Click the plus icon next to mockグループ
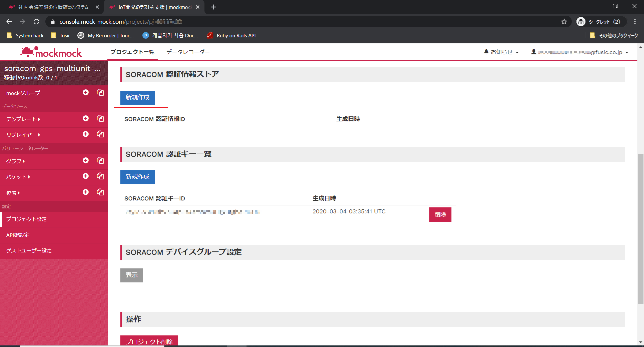This screenshot has height=347, width=644. point(86,92)
